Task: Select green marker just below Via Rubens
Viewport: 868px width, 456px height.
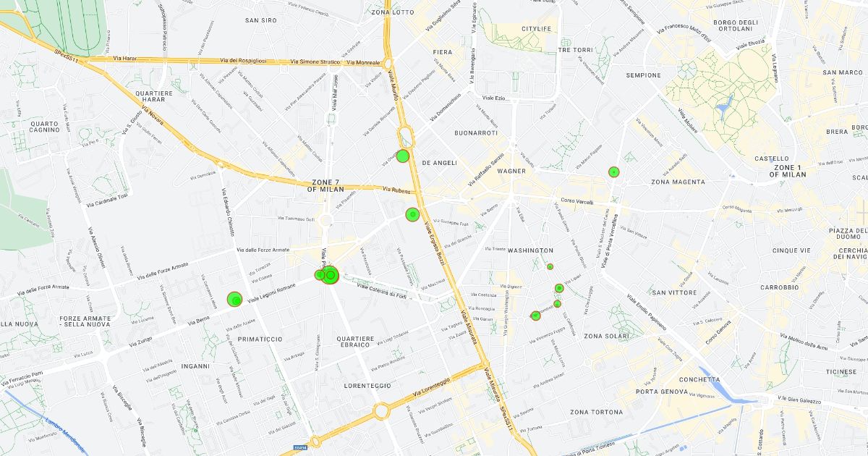Action: coord(412,214)
